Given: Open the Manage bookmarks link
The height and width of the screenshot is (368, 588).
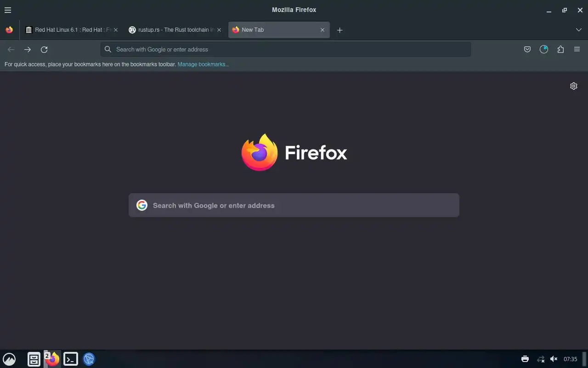Looking at the screenshot, I should tap(203, 64).
